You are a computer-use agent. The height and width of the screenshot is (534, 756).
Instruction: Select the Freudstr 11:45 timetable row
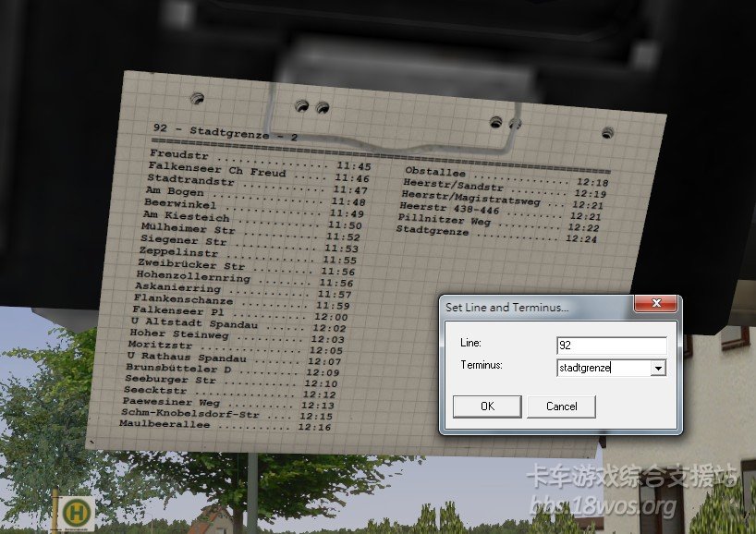coord(261,160)
